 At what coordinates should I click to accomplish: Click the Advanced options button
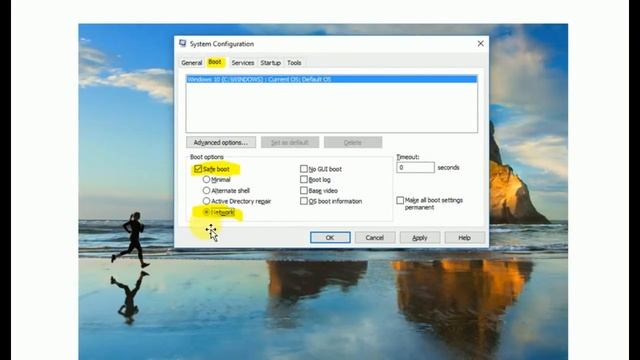(x=221, y=142)
